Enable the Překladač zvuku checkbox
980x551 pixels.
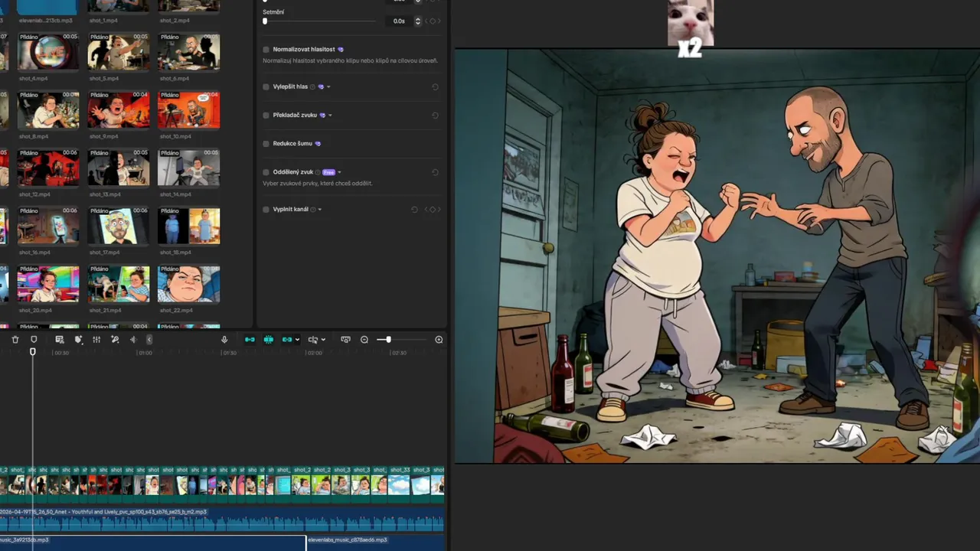pyautogui.click(x=266, y=116)
